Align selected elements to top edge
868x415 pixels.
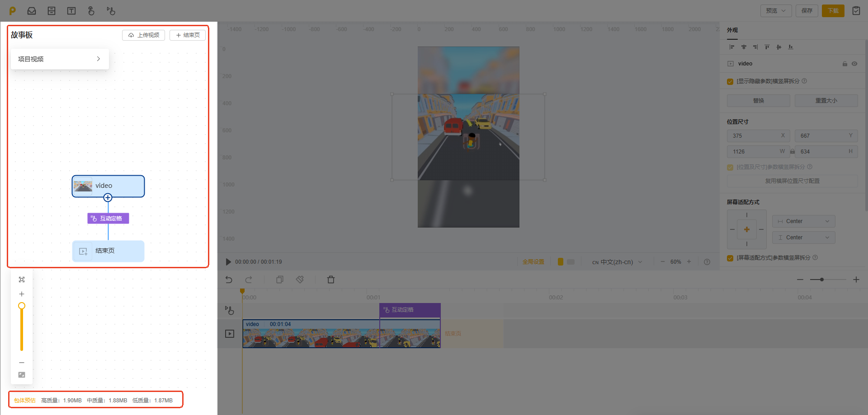767,47
